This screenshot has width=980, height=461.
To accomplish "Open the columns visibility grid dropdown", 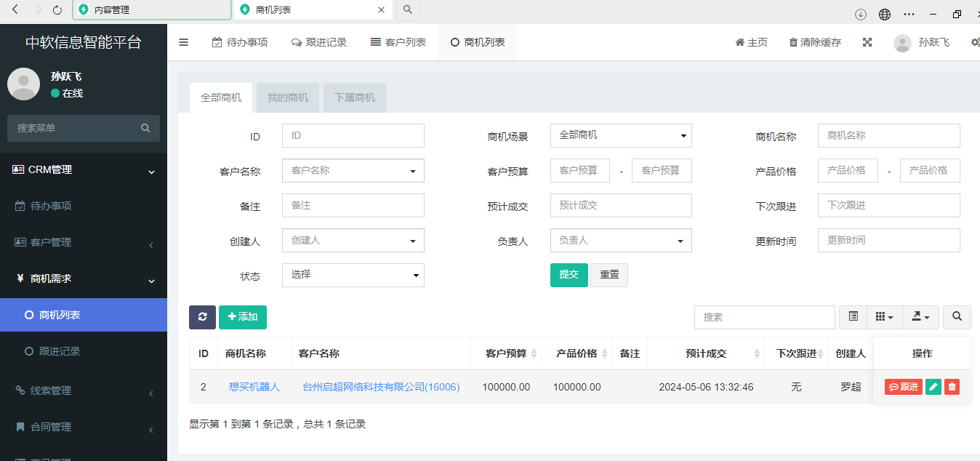I will coord(884,317).
